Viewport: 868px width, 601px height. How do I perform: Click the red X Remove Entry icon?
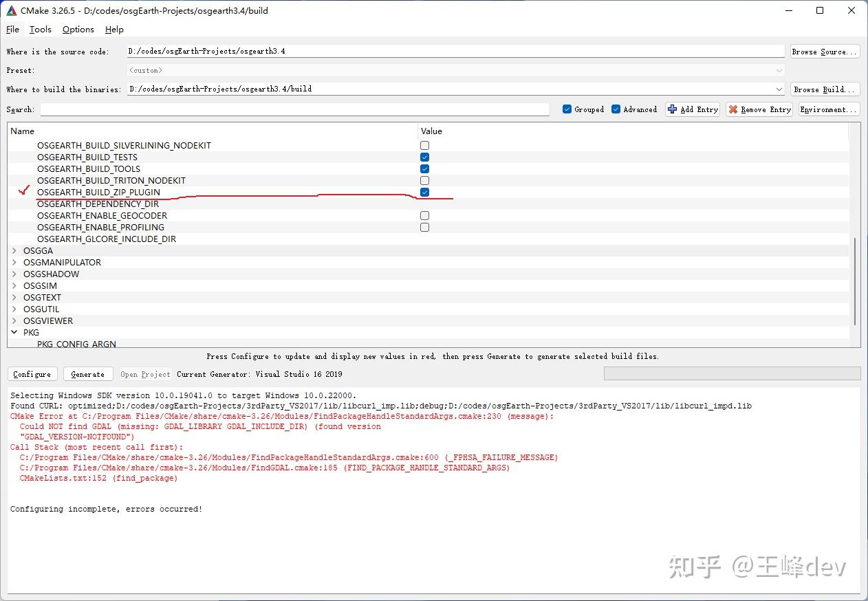(x=733, y=109)
